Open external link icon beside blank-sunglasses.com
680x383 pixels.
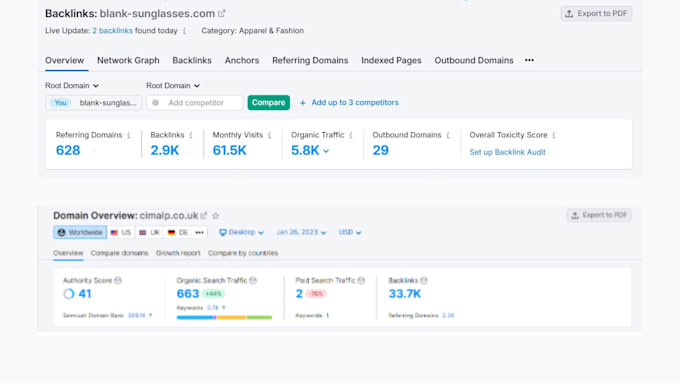click(x=222, y=13)
